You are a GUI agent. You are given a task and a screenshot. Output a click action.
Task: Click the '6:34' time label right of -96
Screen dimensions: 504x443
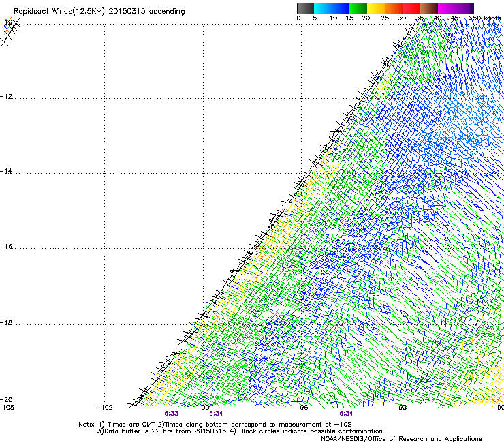[x=346, y=414]
